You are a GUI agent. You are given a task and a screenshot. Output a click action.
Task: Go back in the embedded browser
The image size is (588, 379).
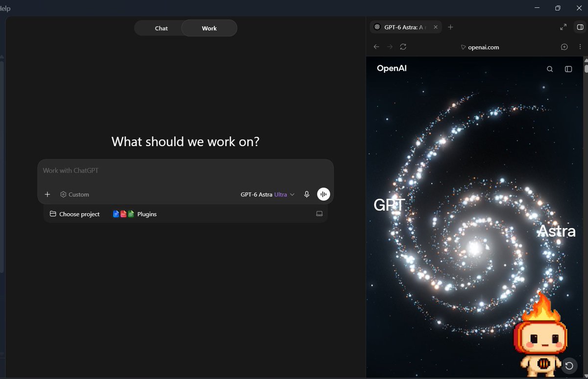[376, 47]
